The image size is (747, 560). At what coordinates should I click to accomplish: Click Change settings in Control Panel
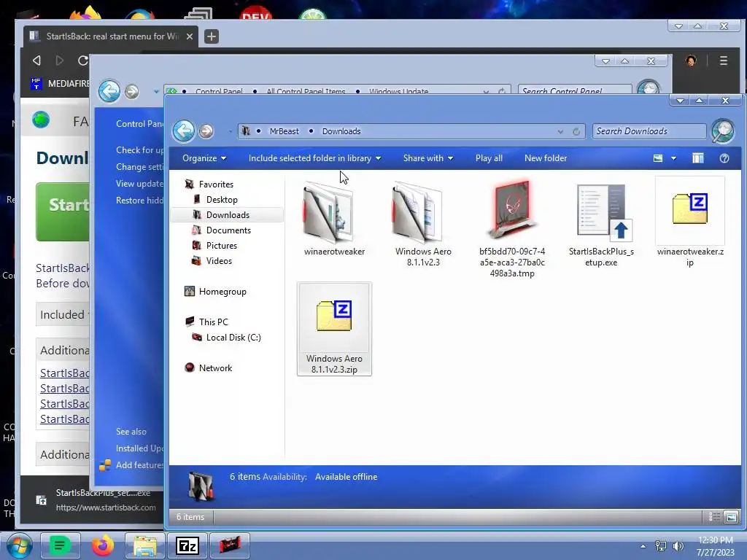tap(139, 167)
